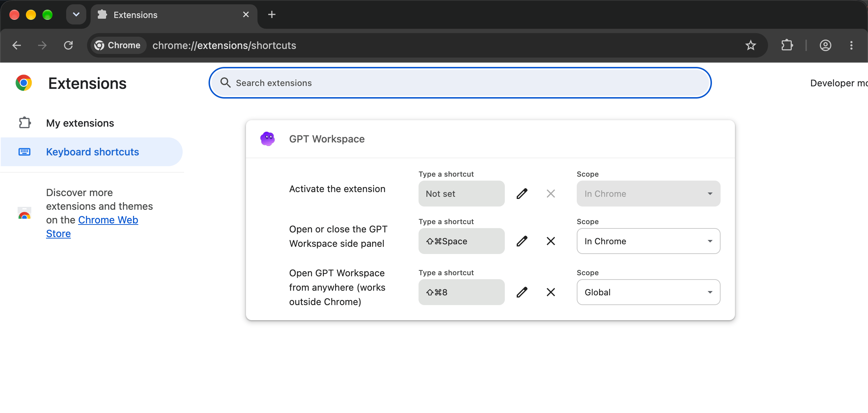Clear shortcut for Activate the extension
This screenshot has height=413, width=868.
pyautogui.click(x=551, y=194)
